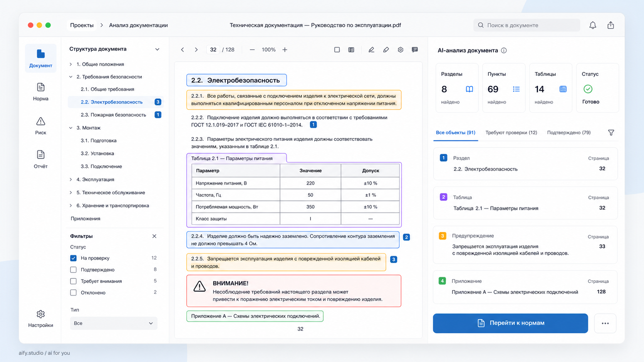Click the table grid icon in Таблицы card
Viewport: 644px width, 362px height.
coord(563,89)
